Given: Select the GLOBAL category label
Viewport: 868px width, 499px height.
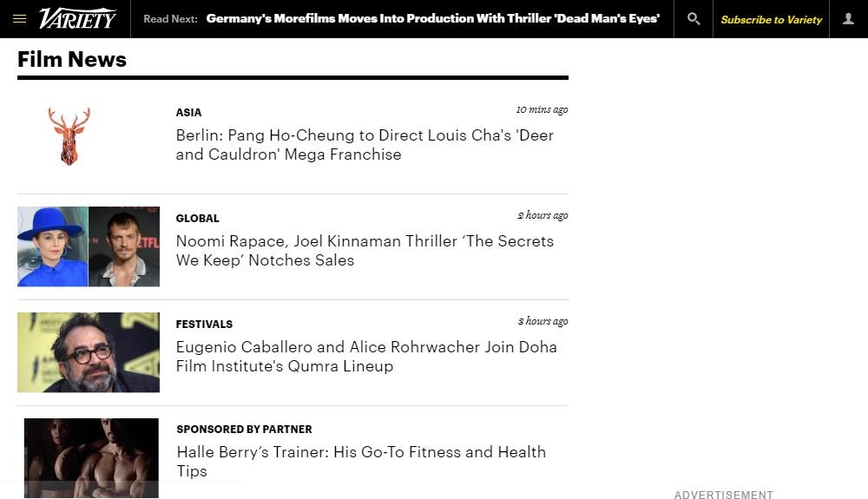Looking at the screenshot, I should tap(197, 218).
